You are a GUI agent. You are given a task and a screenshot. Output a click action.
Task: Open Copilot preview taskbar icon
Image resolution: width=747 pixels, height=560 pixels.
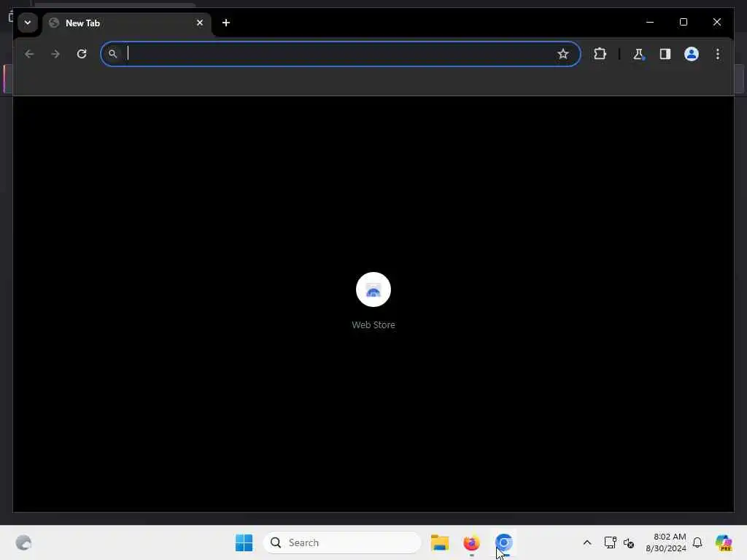724,542
